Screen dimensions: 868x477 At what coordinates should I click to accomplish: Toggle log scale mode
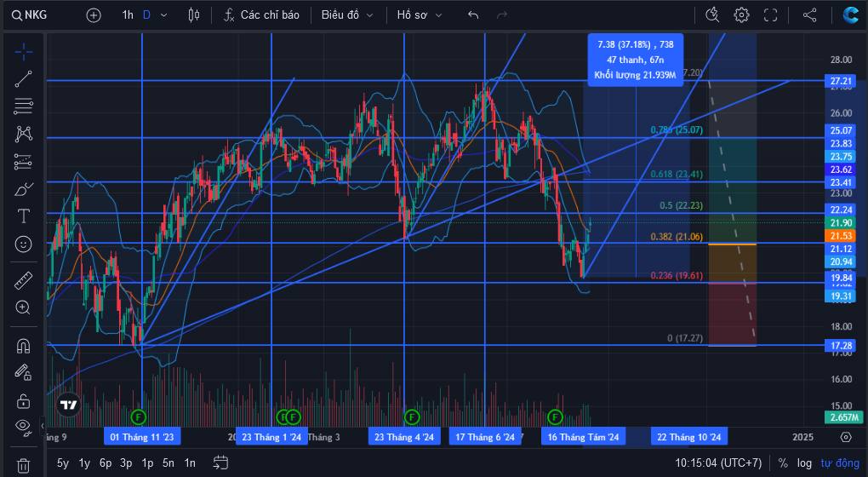click(x=804, y=463)
